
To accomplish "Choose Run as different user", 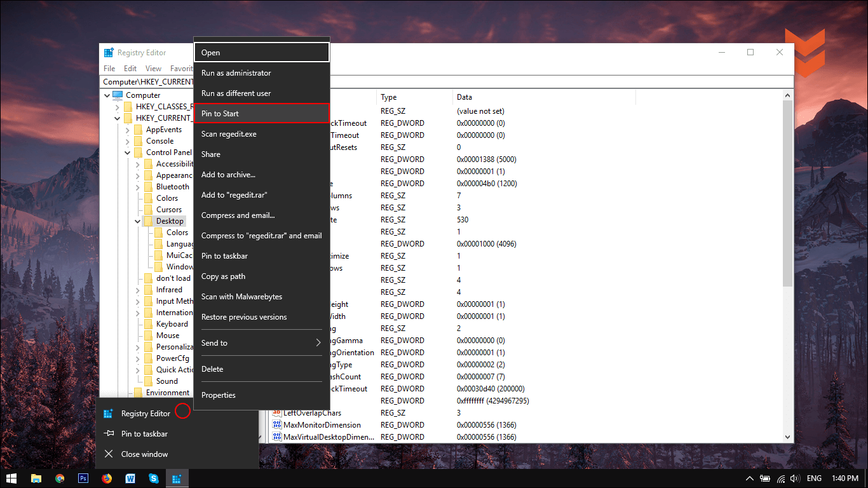I will 262,93.
